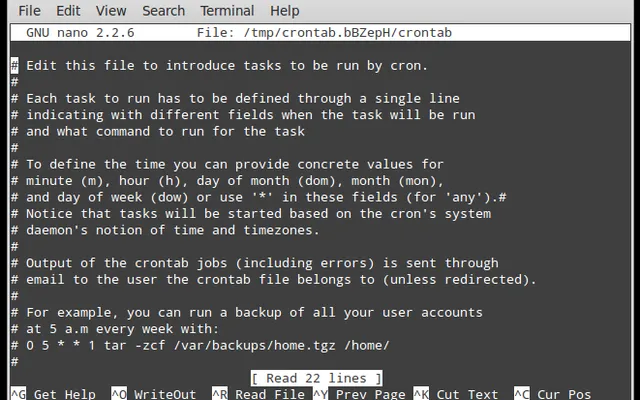Click the ^R Read File shortcut

tap(258, 394)
